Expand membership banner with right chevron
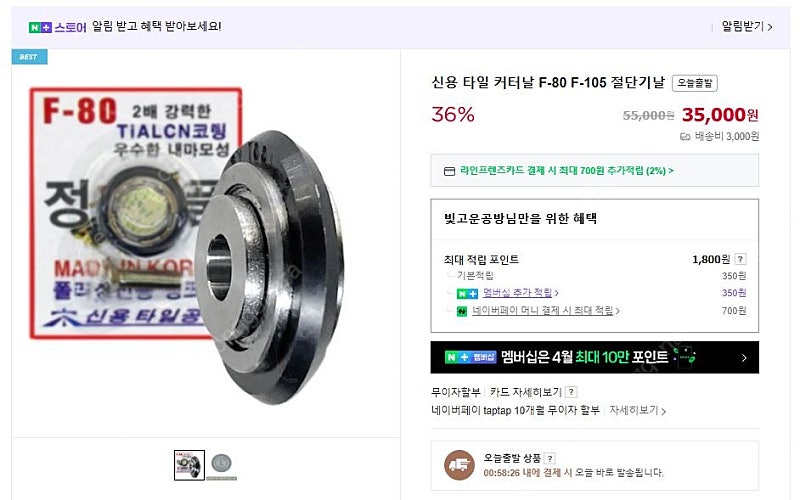Image resolution: width=800 pixels, height=500 pixels. point(744,358)
